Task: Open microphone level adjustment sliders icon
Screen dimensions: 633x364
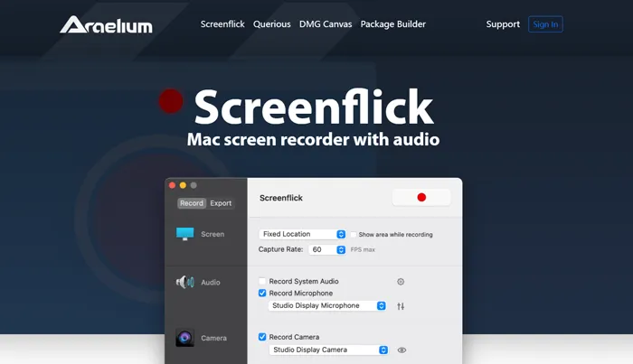Action: point(401,306)
